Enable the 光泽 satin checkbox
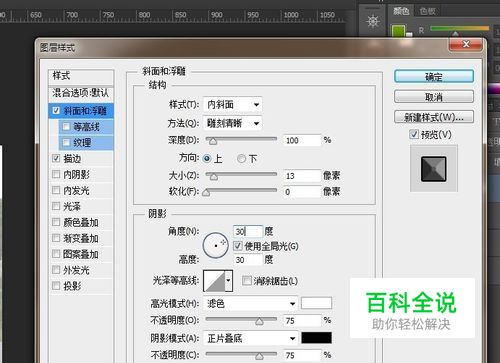Image resolution: width=500 pixels, height=363 pixels. [x=56, y=206]
